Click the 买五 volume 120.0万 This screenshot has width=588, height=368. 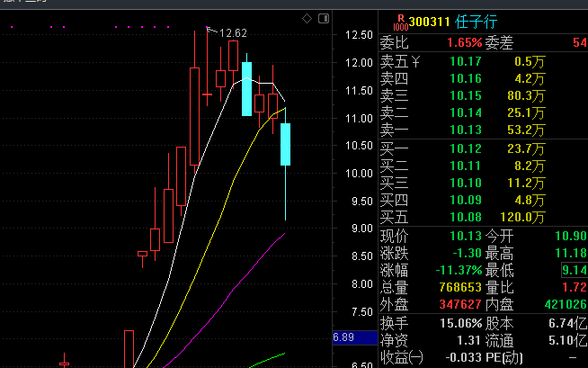[522, 218]
